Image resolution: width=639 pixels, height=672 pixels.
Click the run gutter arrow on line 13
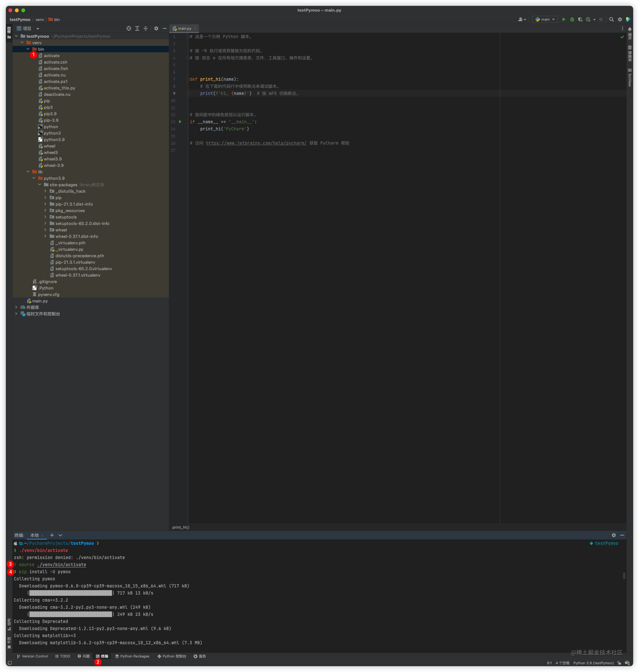tap(180, 122)
